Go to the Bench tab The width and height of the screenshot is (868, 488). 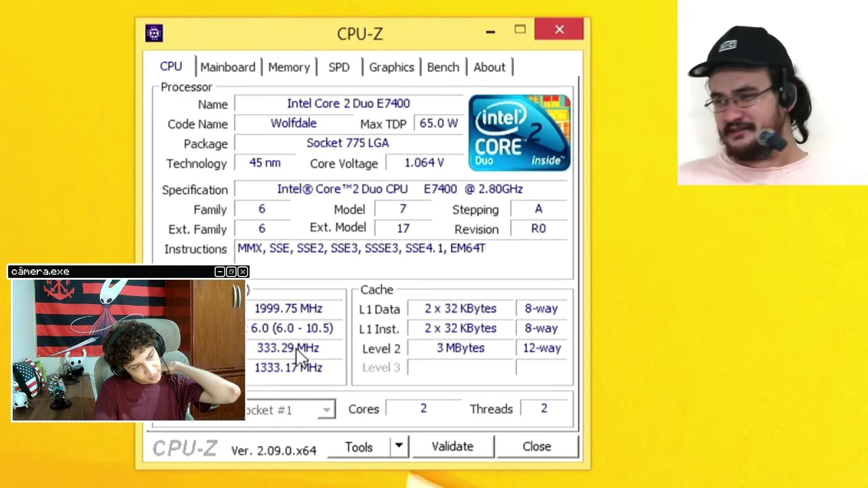(443, 67)
